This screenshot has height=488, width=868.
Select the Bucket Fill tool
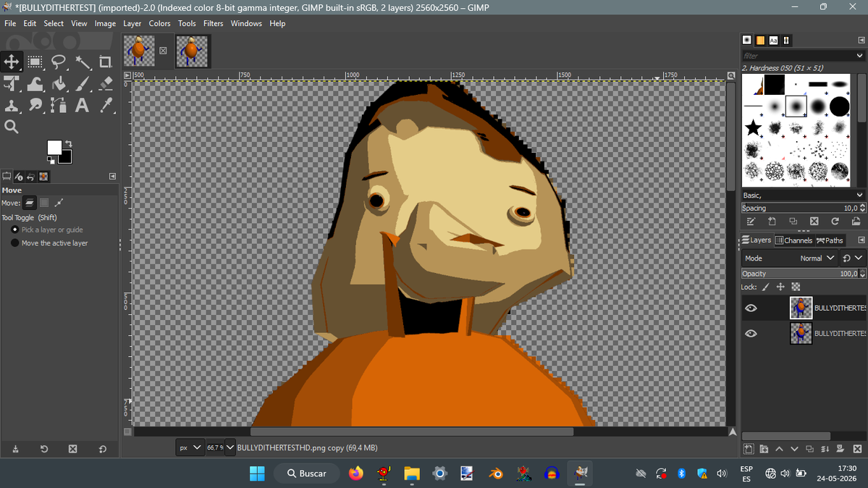(x=58, y=84)
